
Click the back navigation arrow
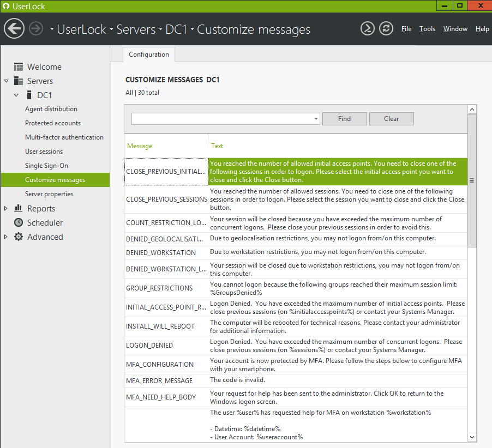tap(14, 28)
